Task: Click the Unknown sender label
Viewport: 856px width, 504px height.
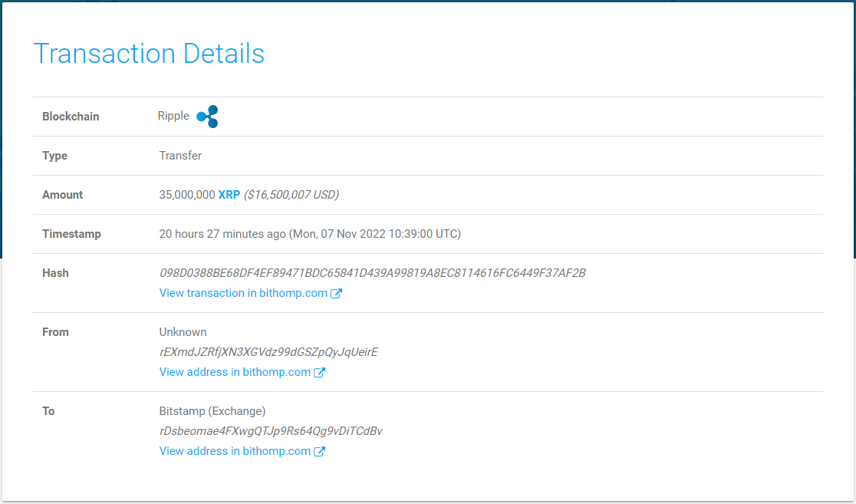Action: tap(183, 332)
